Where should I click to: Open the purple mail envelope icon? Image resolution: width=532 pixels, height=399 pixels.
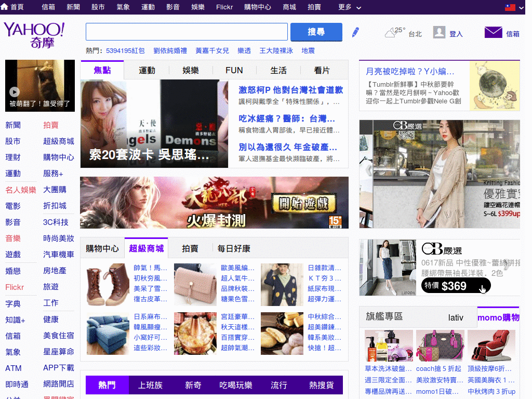(x=494, y=33)
